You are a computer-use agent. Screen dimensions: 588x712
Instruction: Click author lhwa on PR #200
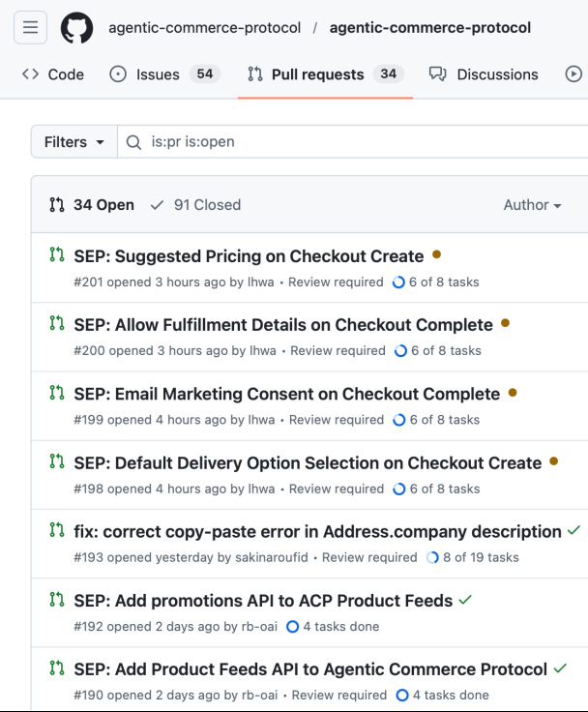263,351
